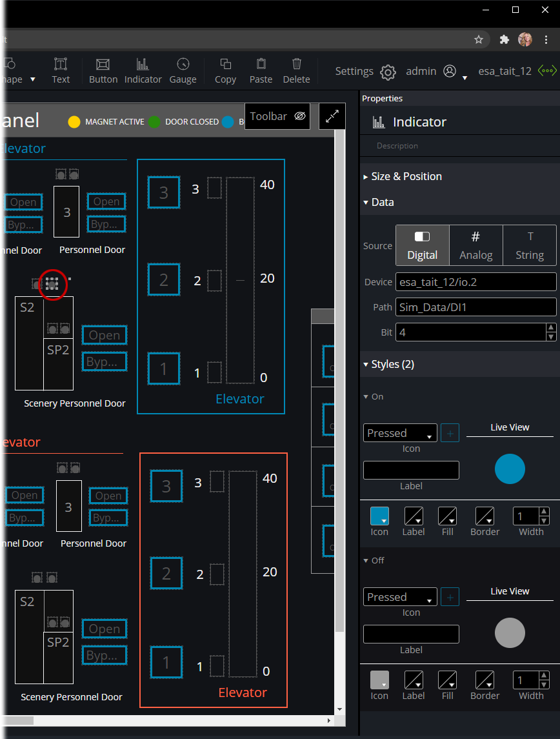Viewport: 560px width, 739px height.
Task: Select String source type
Action: click(x=530, y=245)
